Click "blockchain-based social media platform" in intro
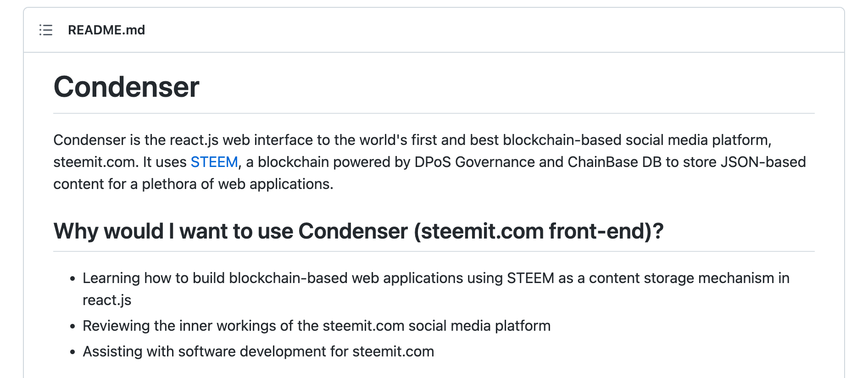Viewport: 868px width, 378px height. point(637,140)
